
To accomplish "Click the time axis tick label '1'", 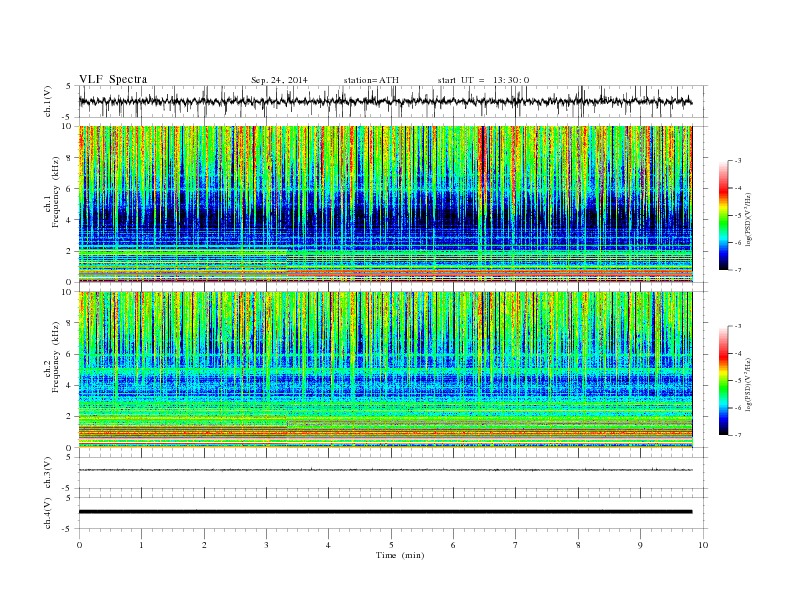I will tap(141, 545).
